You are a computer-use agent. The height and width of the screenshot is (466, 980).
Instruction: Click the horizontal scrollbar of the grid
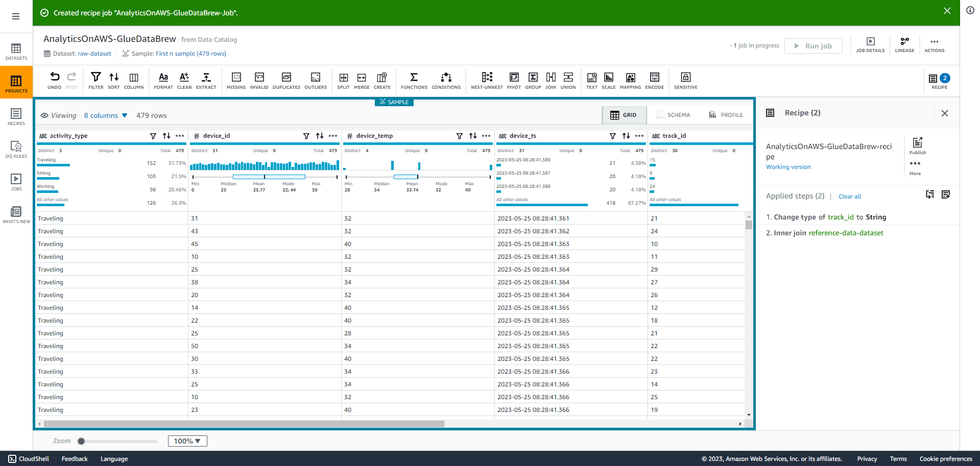click(x=244, y=424)
